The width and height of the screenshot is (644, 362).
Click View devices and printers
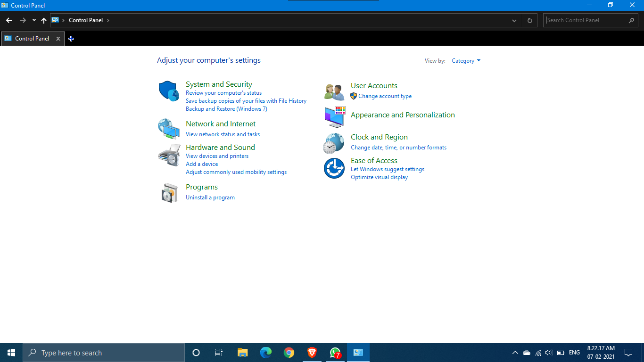pos(217,156)
